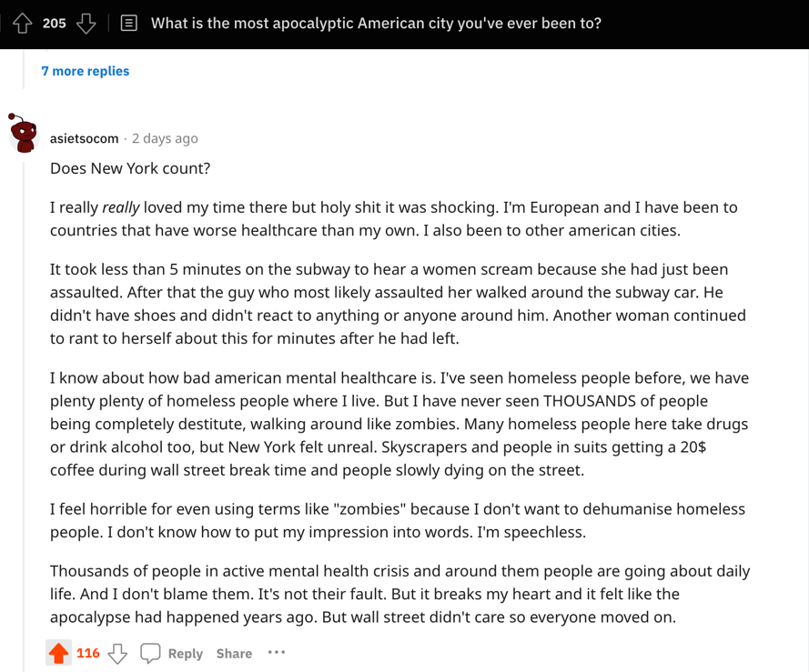
Task: Remove the orange upvote on the comment
Action: point(59,653)
